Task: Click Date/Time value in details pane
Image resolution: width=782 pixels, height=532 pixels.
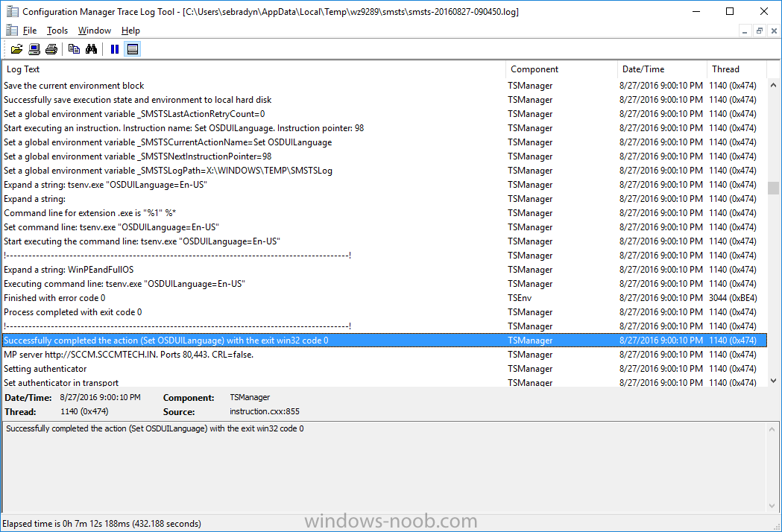Action: coord(100,397)
